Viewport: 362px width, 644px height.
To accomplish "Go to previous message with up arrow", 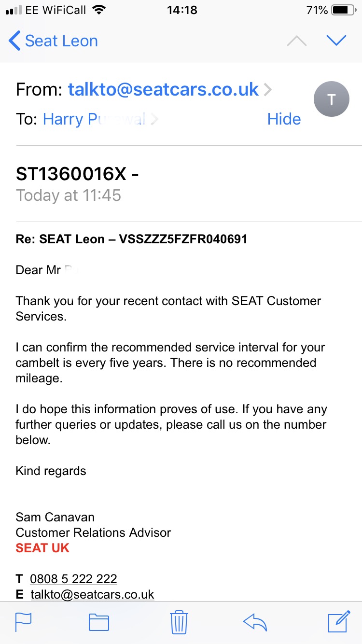I will tap(297, 41).
